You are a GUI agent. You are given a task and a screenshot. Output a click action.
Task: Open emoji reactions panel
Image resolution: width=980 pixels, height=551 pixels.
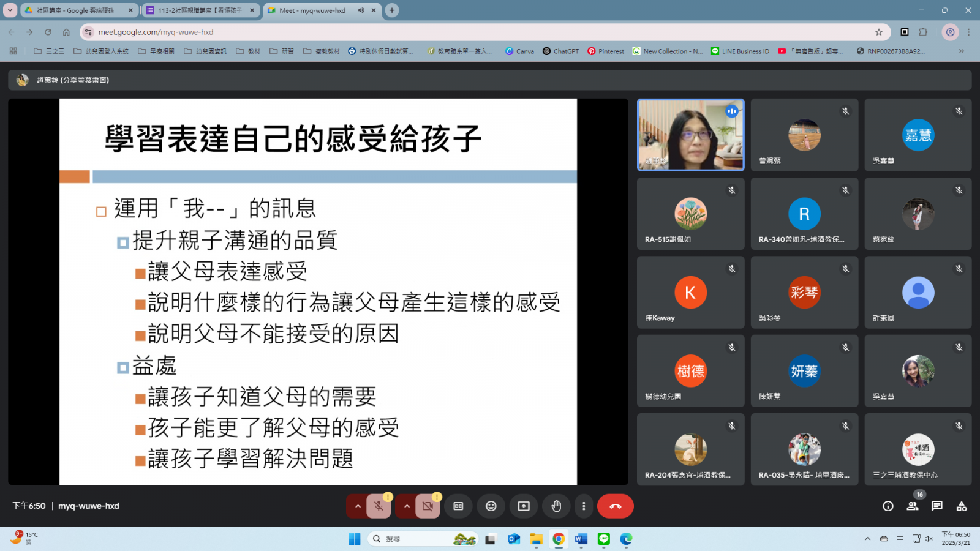click(x=491, y=506)
